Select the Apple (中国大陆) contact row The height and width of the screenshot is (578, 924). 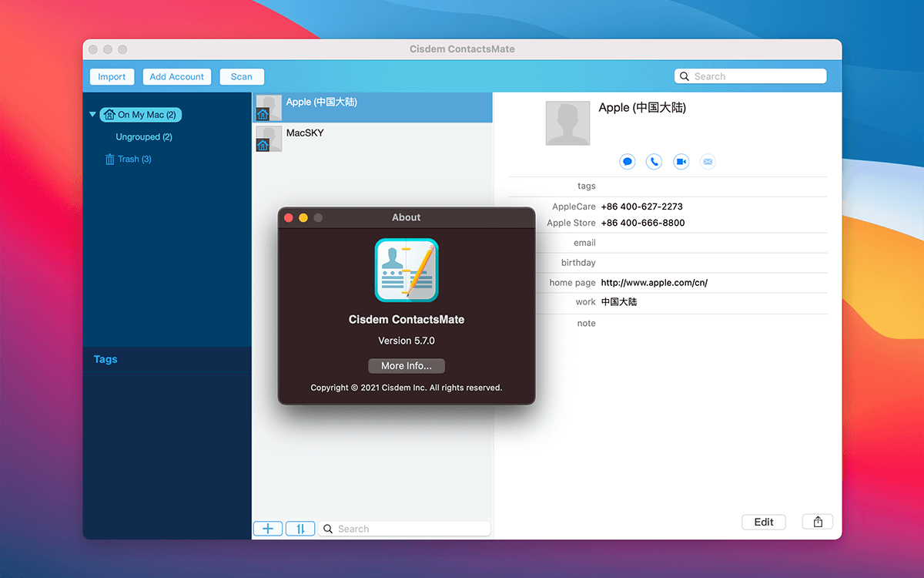pos(372,108)
